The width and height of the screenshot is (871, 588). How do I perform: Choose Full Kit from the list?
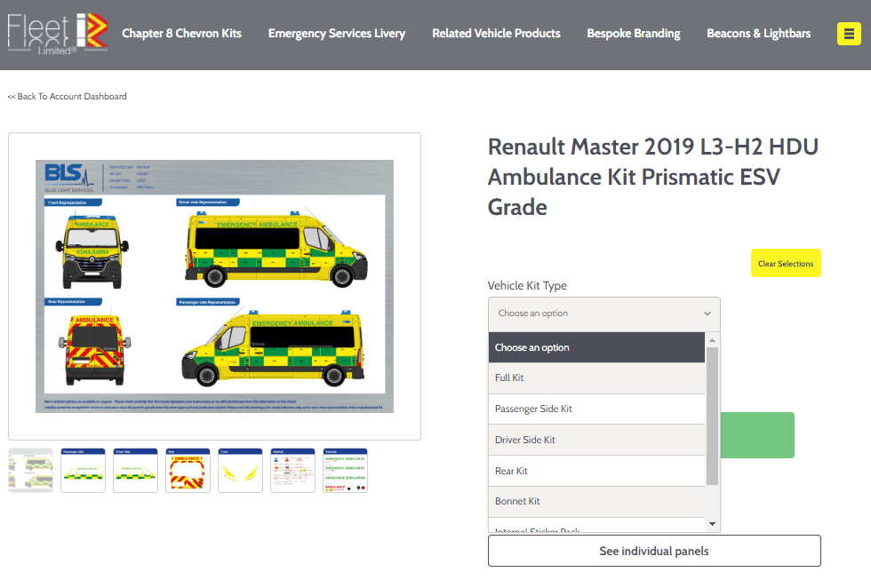(x=596, y=378)
